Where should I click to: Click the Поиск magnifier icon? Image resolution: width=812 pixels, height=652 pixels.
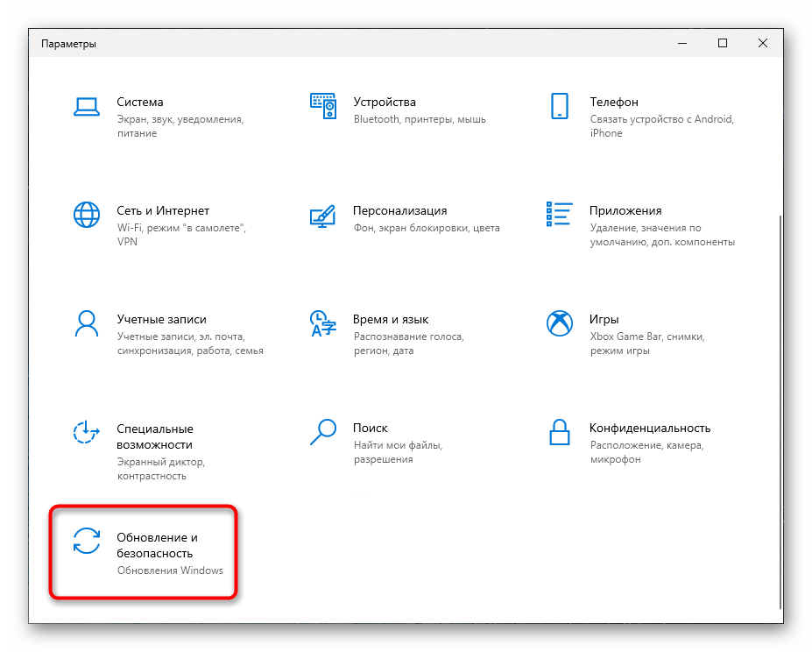pos(323,432)
